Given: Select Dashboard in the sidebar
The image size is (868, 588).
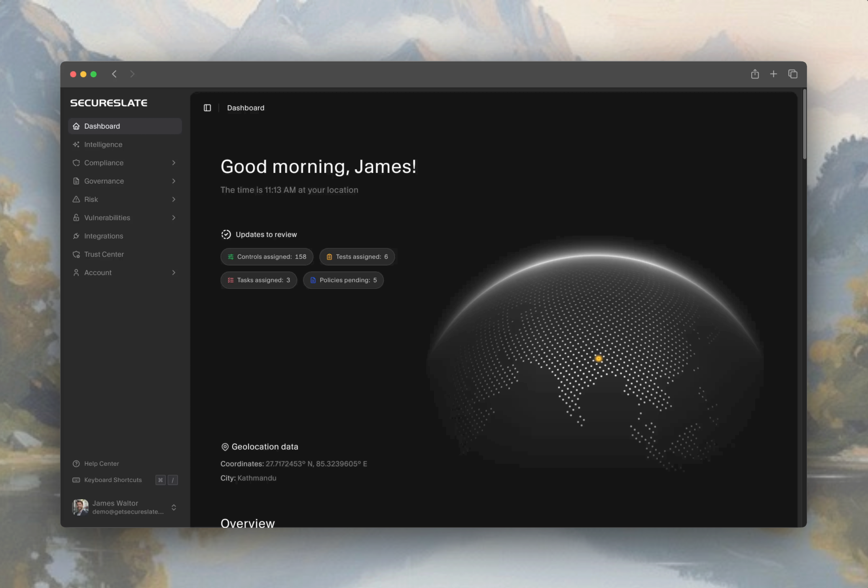Looking at the screenshot, I should click(125, 126).
